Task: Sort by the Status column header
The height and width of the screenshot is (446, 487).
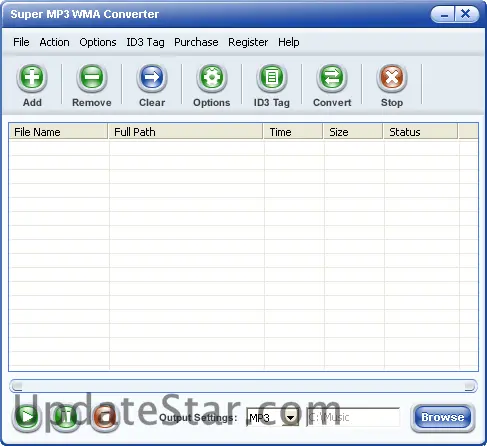Action: click(420, 132)
